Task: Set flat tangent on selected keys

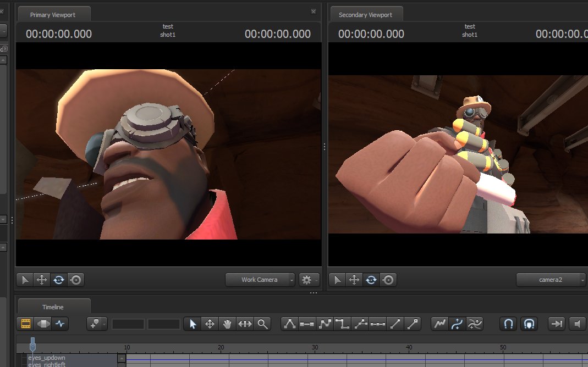Action: pyautogui.click(x=307, y=324)
